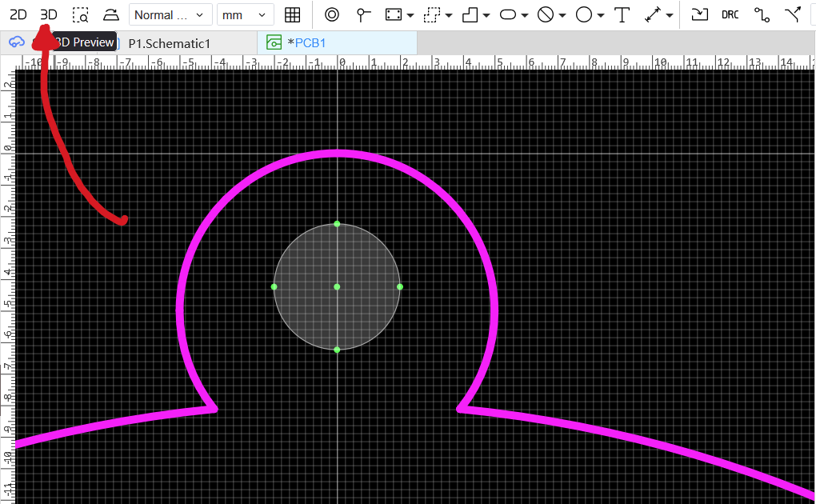Image resolution: width=816 pixels, height=504 pixels.
Task: Select the Text tool
Action: (x=622, y=14)
